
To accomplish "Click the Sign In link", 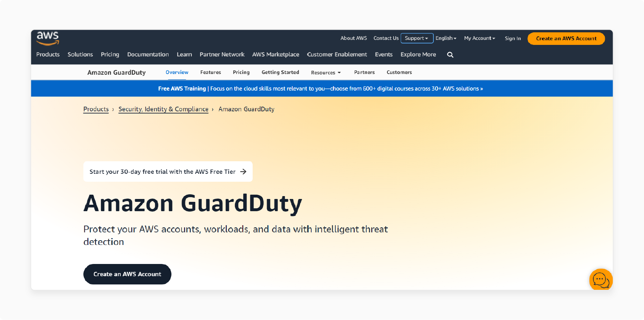I will pos(512,38).
